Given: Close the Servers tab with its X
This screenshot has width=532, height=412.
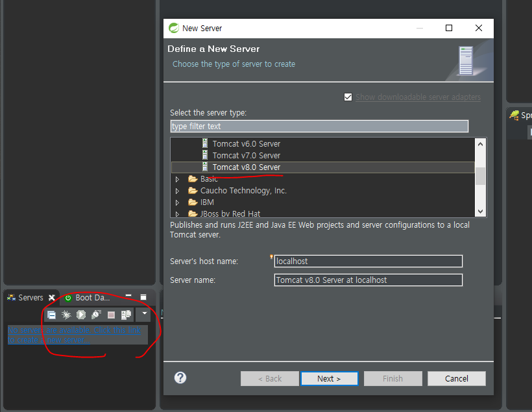Looking at the screenshot, I should [x=51, y=298].
